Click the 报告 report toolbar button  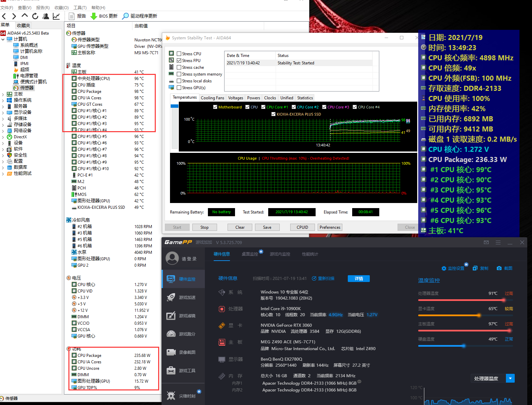tap(78, 16)
